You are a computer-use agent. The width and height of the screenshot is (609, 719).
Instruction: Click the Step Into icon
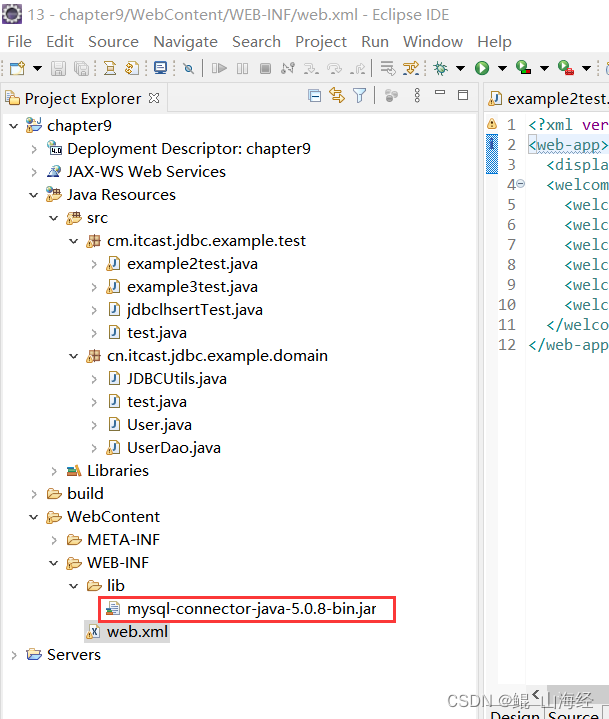tap(311, 68)
